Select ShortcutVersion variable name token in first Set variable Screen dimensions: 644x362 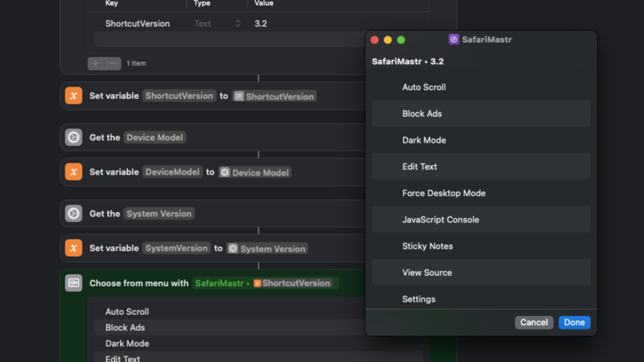click(179, 96)
